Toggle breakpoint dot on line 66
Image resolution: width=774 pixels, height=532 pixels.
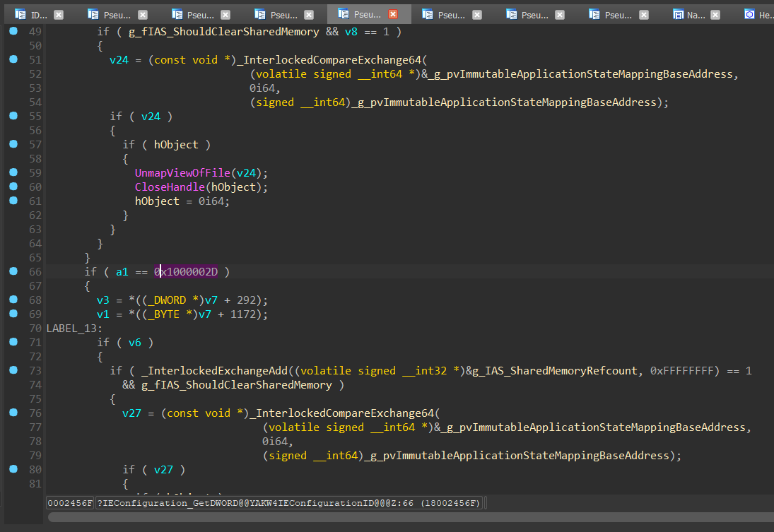click(13, 271)
